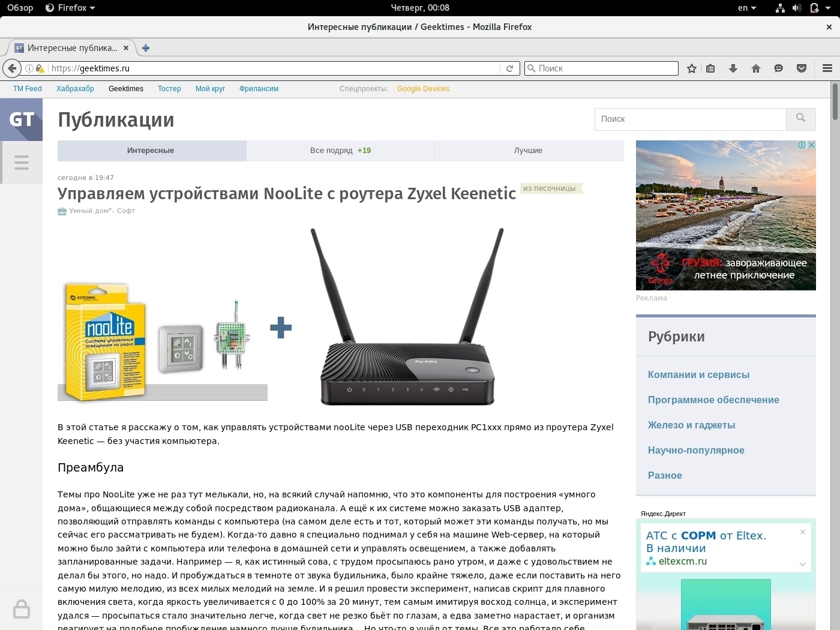Close the Firefox window with the X button
The height and width of the screenshot is (630, 840).
click(x=829, y=27)
